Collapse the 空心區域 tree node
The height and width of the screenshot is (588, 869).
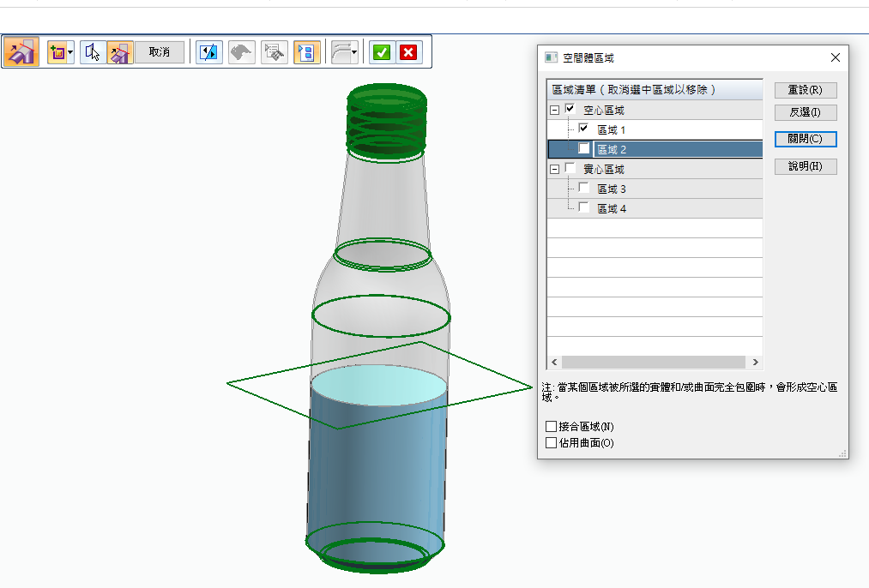point(554,111)
